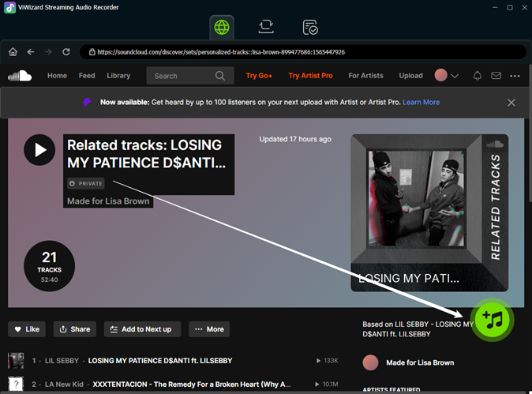The height and width of the screenshot is (394, 532).
Task: Open SoundCloud notifications bell
Action: pyautogui.click(x=477, y=76)
